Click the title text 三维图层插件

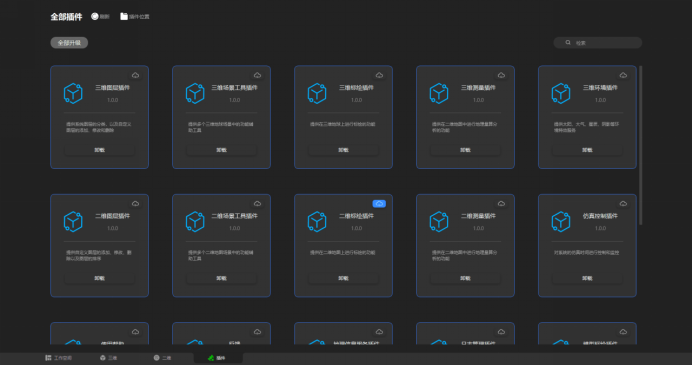pos(113,87)
